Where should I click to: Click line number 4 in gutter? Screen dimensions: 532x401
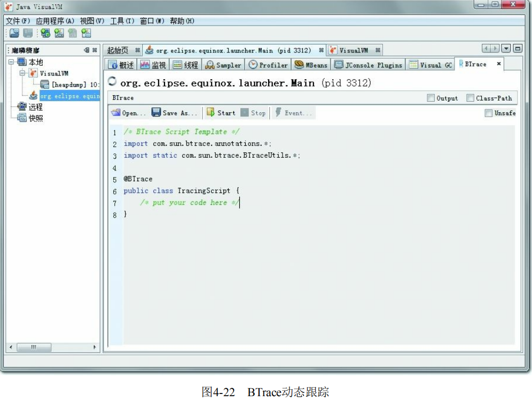(x=115, y=168)
